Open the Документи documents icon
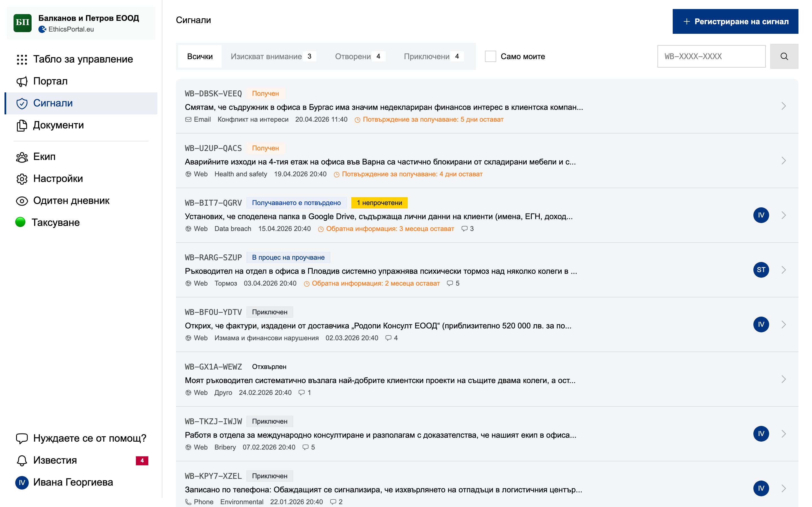The width and height of the screenshot is (812, 507). (x=22, y=125)
